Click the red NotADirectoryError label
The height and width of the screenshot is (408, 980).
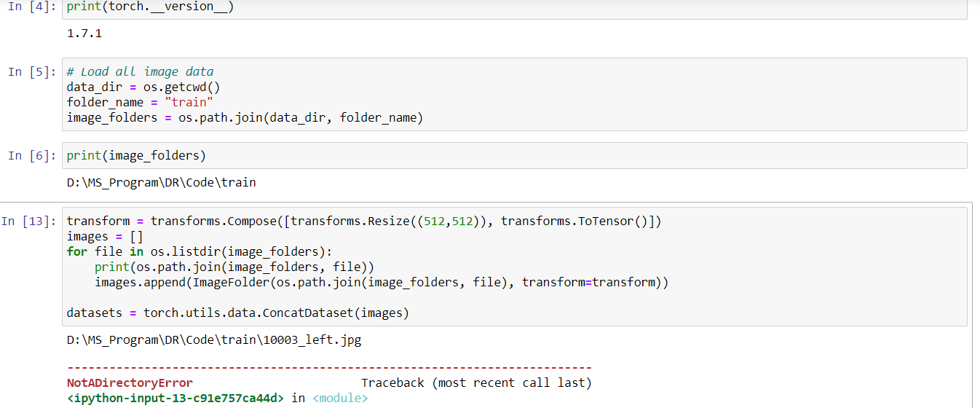130,382
